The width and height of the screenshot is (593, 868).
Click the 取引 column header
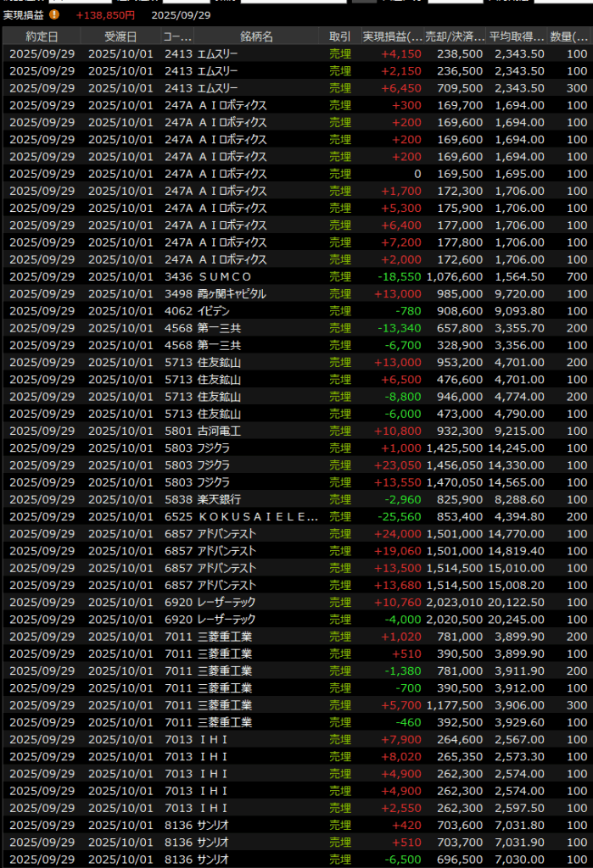click(339, 36)
